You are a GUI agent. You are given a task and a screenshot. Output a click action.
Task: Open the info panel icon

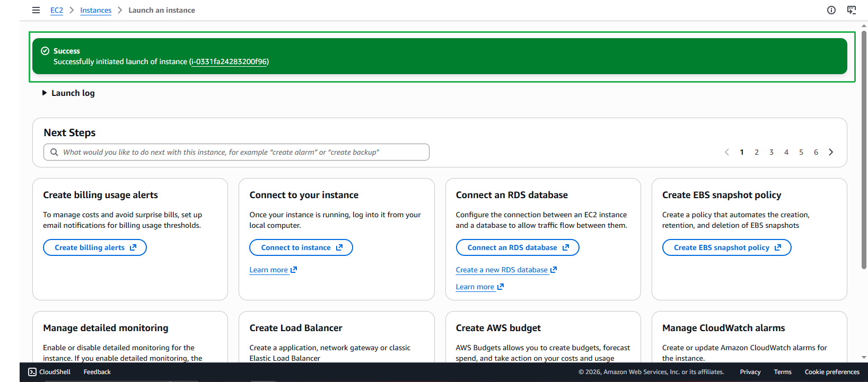pyautogui.click(x=831, y=10)
